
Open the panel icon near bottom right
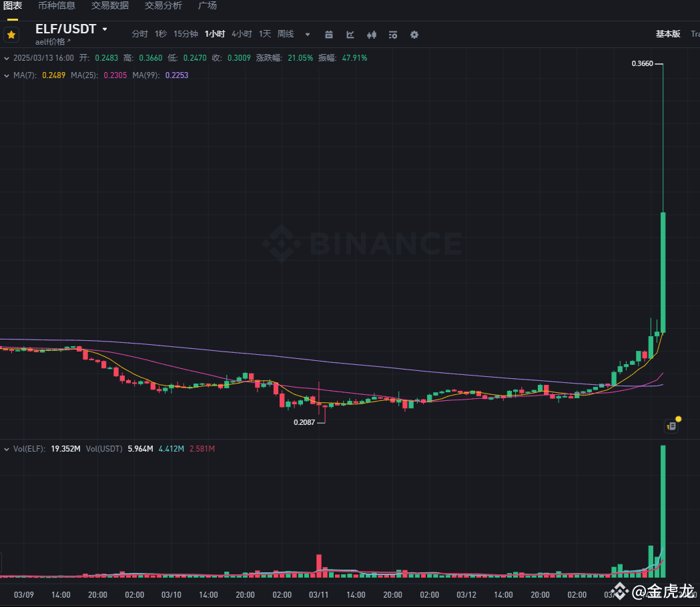click(670, 425)
